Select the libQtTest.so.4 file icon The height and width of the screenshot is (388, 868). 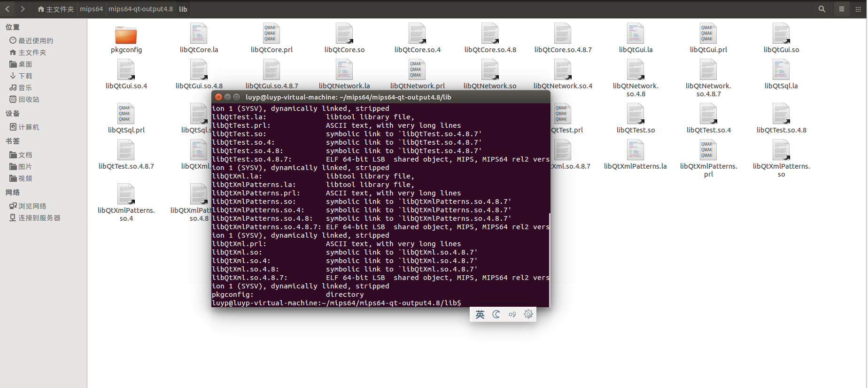pyautogui.click(x=708, y=114)
